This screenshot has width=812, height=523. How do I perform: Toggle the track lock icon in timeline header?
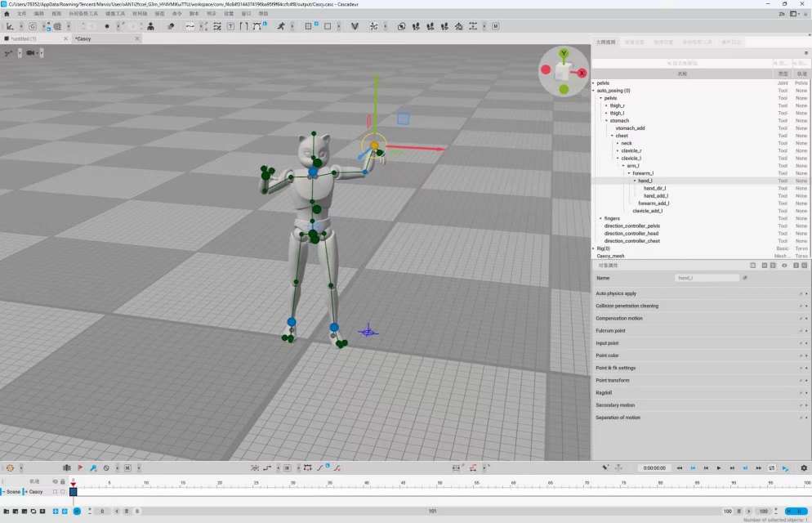tap(63, 481)
